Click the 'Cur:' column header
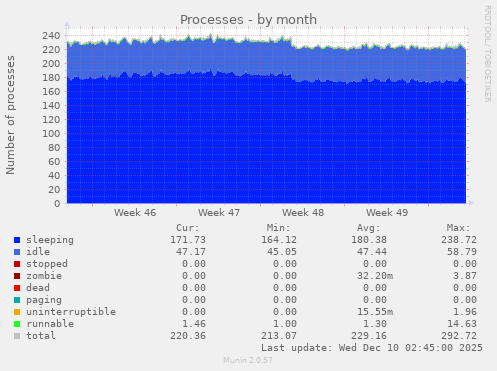Viewport: 497px width, 371px height. 188,228
